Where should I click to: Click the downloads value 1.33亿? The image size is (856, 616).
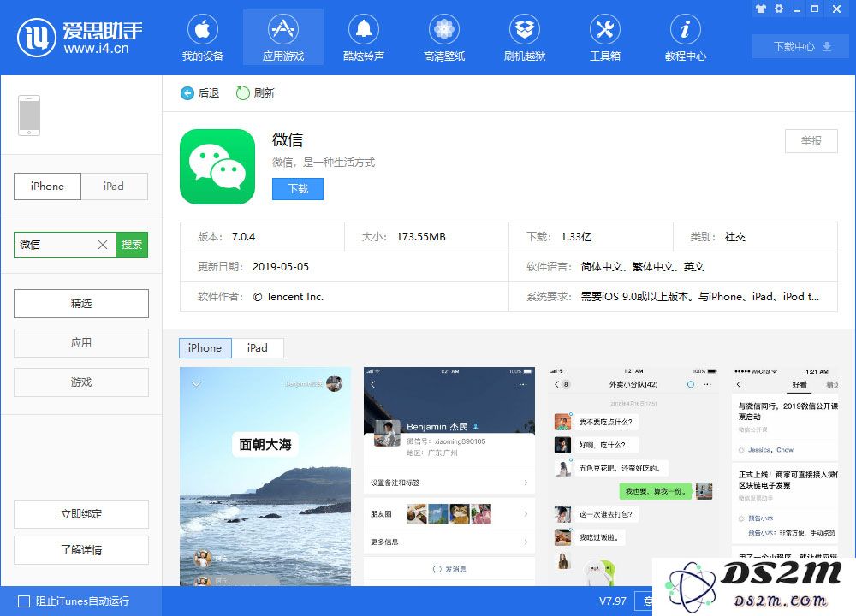pyautogui.click(x=576, y=237)
